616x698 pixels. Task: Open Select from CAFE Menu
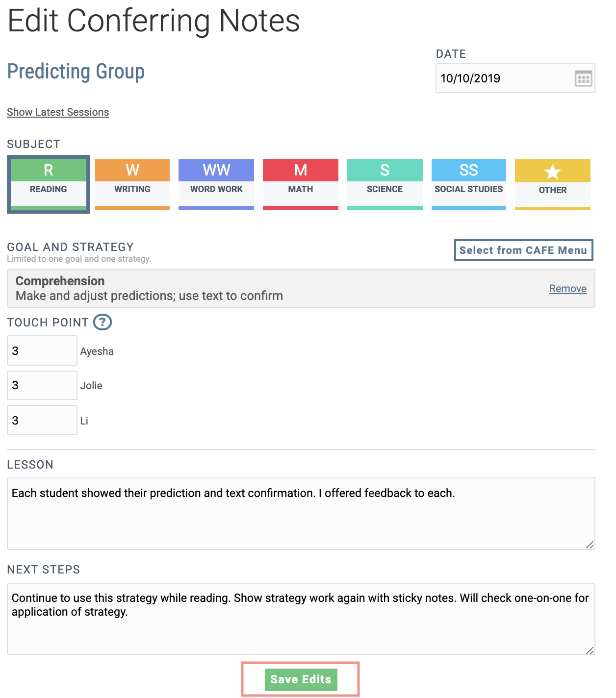tap(523, 250)
